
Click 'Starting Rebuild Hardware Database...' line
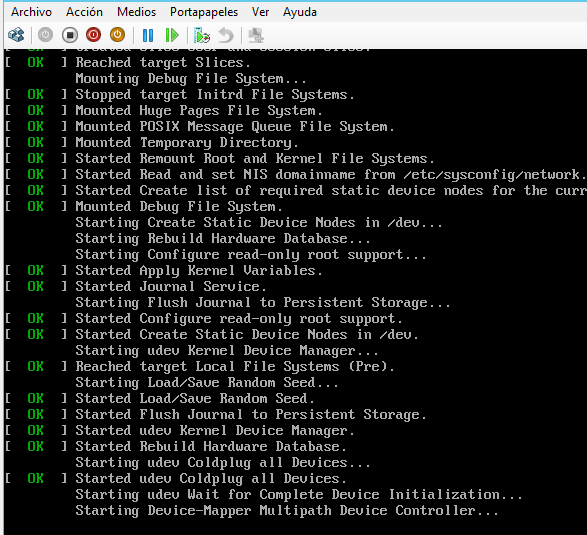coord(223,239)
